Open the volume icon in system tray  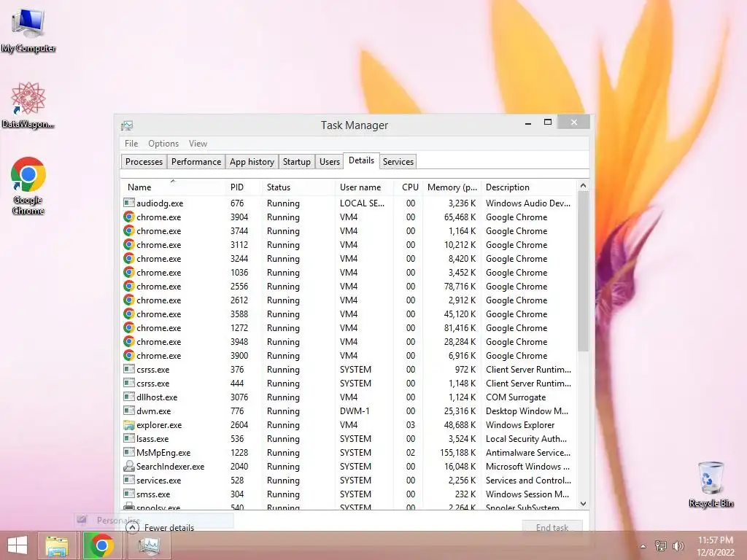point(678,545)
